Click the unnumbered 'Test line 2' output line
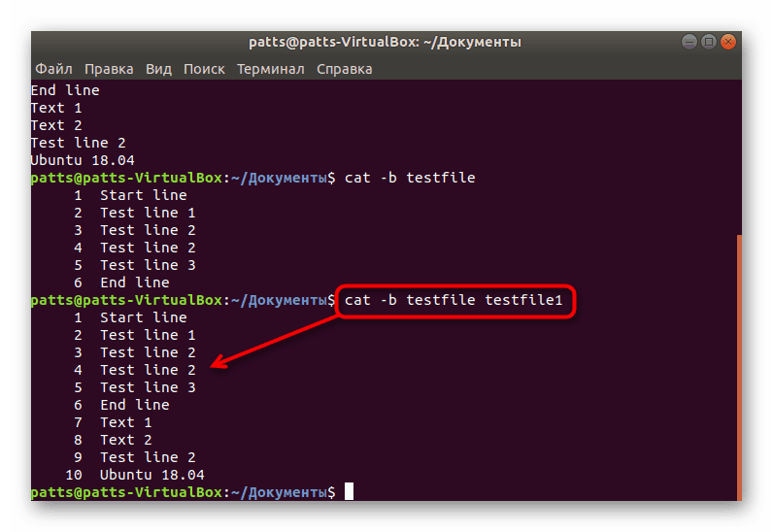 tap(79, 143)
